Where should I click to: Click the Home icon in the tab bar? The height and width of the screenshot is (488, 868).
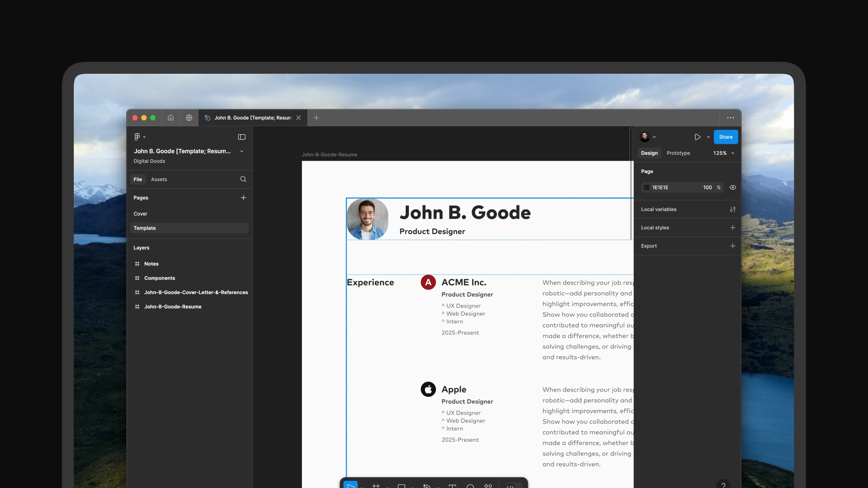coord(171,118)
